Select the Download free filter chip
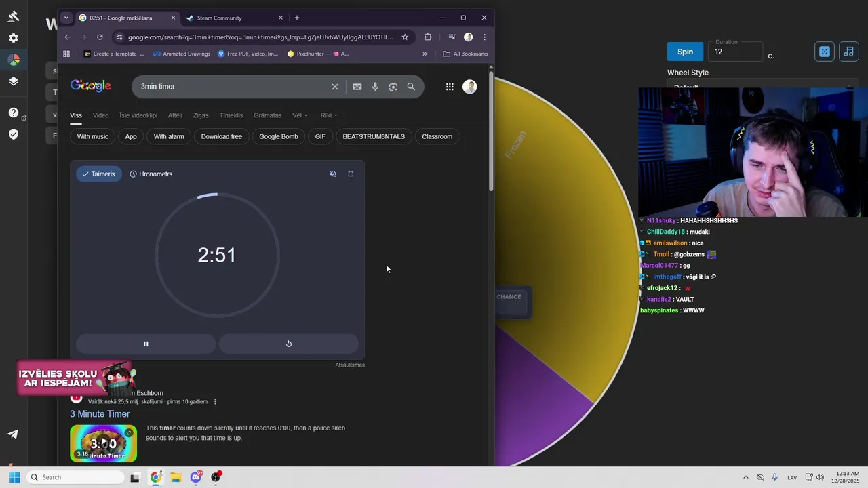This screenshot has height=488, width=868. point(222,136)
